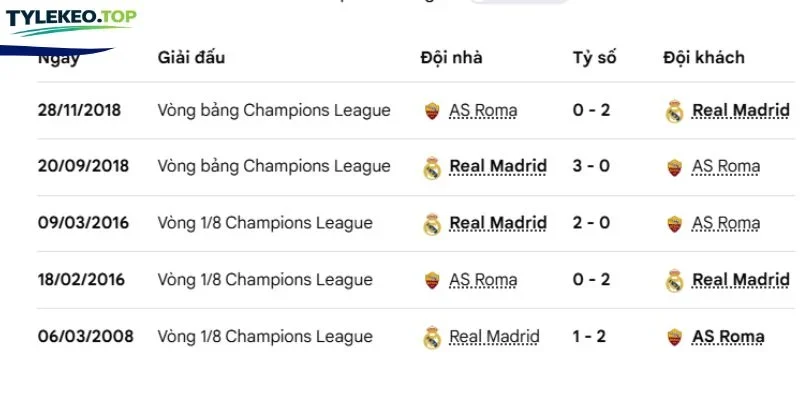Open Real Madrid away link in 18/02/2016 row
The image size is (800, 400).
741,280
